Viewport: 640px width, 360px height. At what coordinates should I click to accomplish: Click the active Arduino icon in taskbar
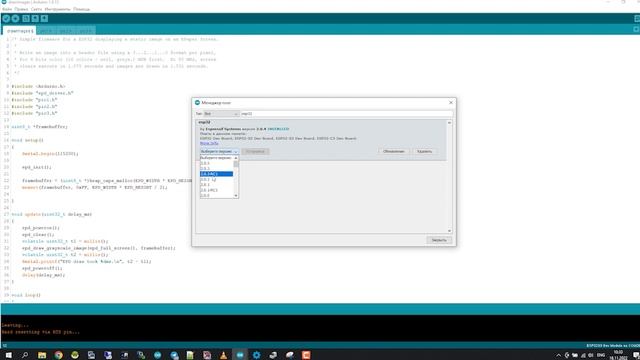240,355
